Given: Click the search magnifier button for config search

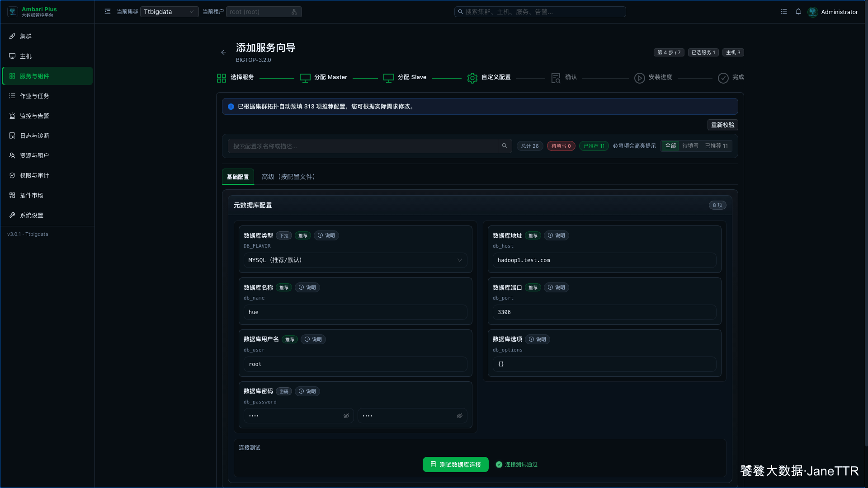Looking at the screenshot, I should (x=505, y=146).
